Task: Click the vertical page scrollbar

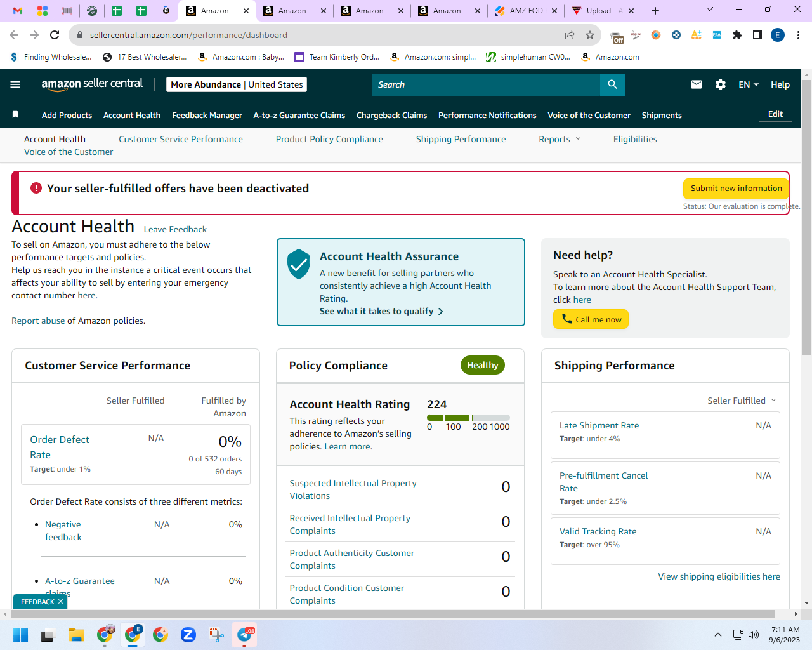Action: click(x=806, y=216)
